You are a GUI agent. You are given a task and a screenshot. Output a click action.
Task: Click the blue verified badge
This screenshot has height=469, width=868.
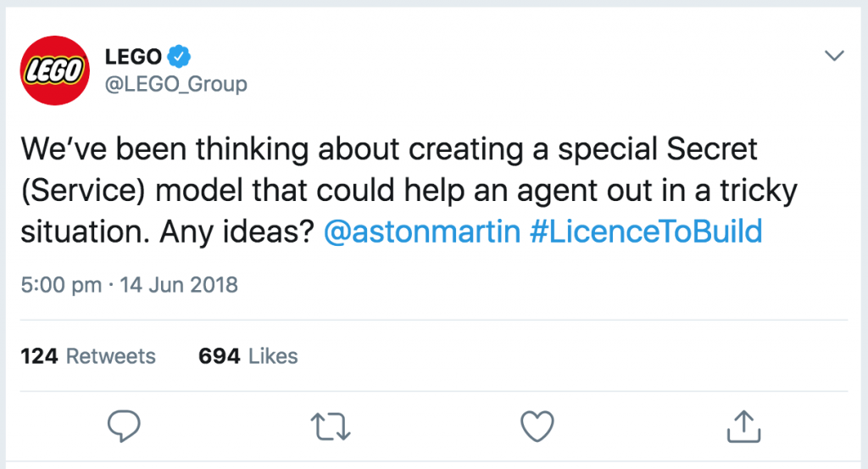pos(179,56)
